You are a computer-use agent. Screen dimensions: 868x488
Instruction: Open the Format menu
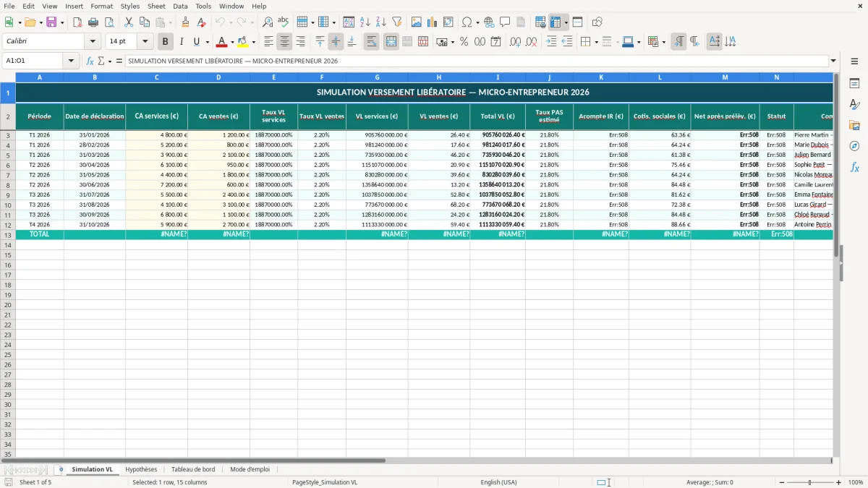pyautogui.click(x=102, y=6)
